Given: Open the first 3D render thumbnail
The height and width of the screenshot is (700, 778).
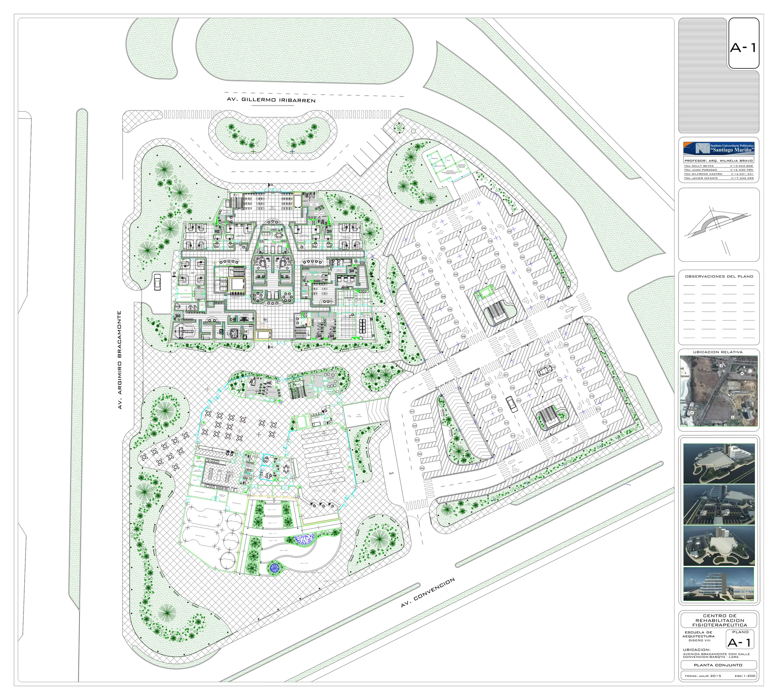Looking at the screenshot, I should pos(719,463).
